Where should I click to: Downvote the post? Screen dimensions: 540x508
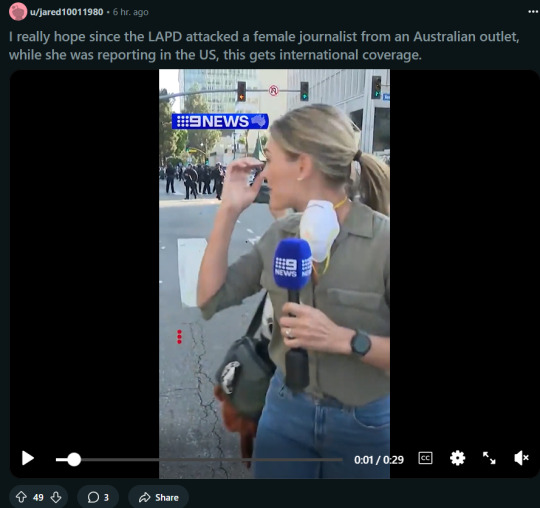[x=56, y=497]
